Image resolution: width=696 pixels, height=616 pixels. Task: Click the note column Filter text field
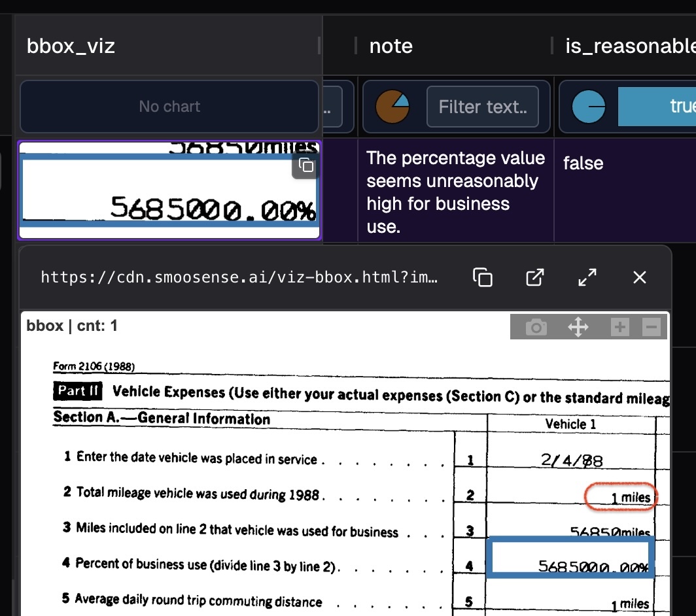(482, 107)
